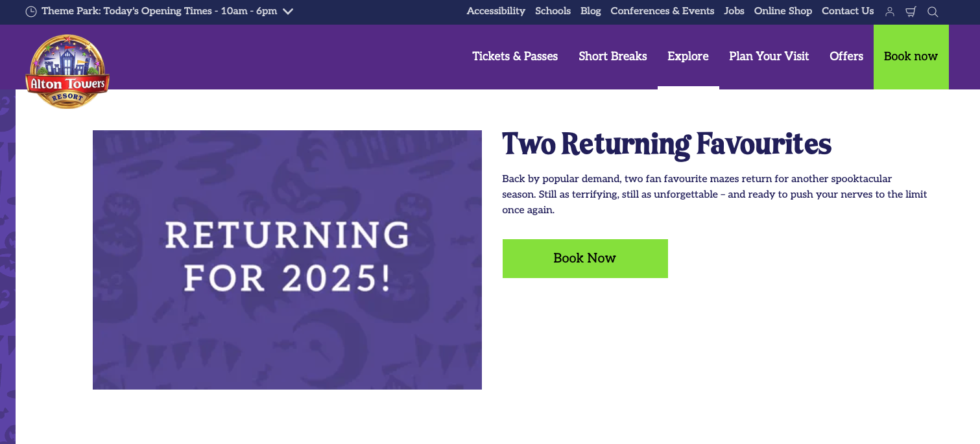Open Today's Opening Times dropdown text

coord(159,11)
